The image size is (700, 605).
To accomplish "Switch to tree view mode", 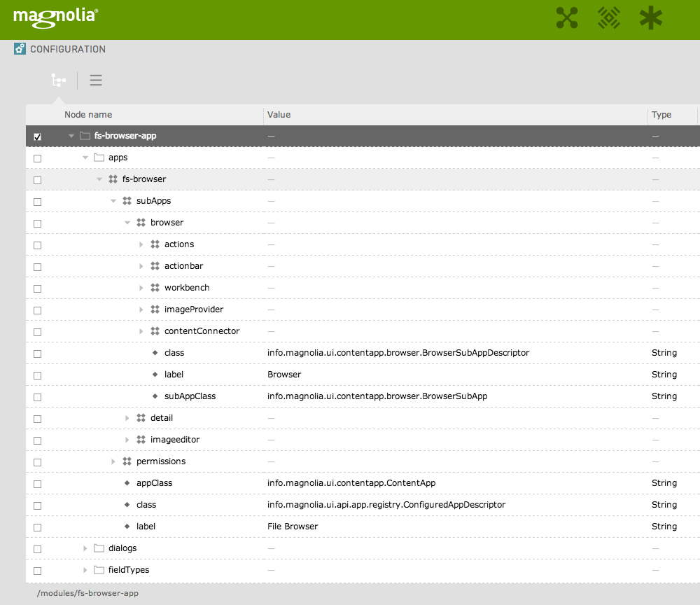I will coord(59,80).
